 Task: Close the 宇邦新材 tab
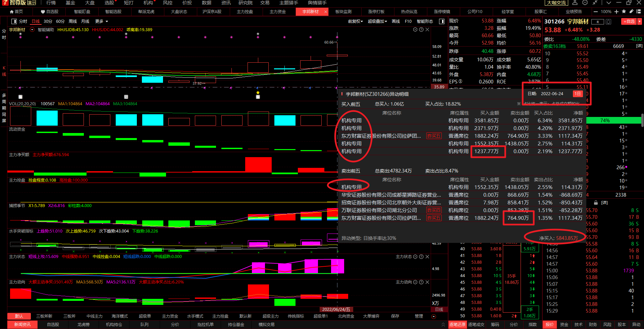pos(325,12)
